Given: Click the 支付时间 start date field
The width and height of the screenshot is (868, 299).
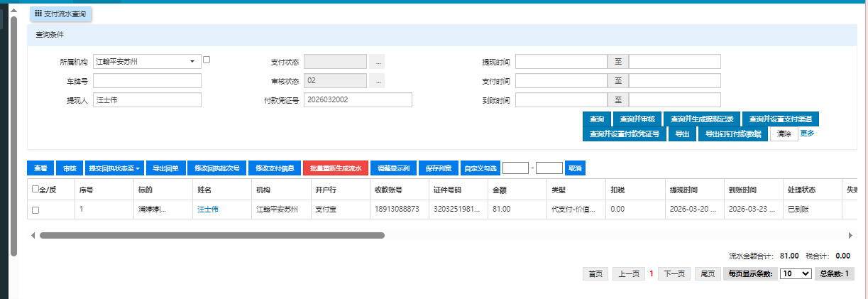Looking at the screenshot, I should pos(561,81).
